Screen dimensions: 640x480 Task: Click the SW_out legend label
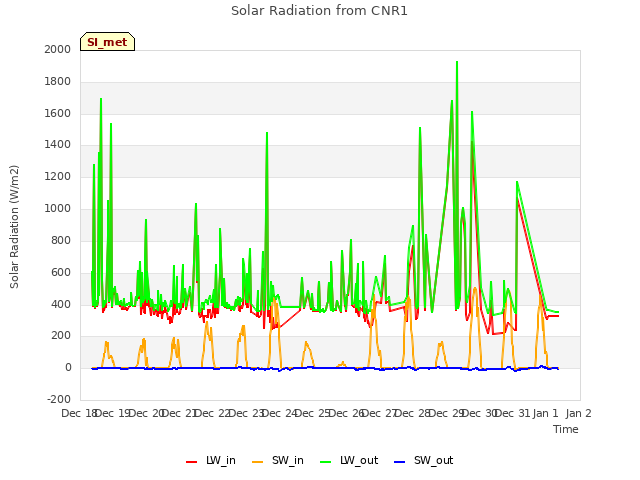(x=433, y=460)
